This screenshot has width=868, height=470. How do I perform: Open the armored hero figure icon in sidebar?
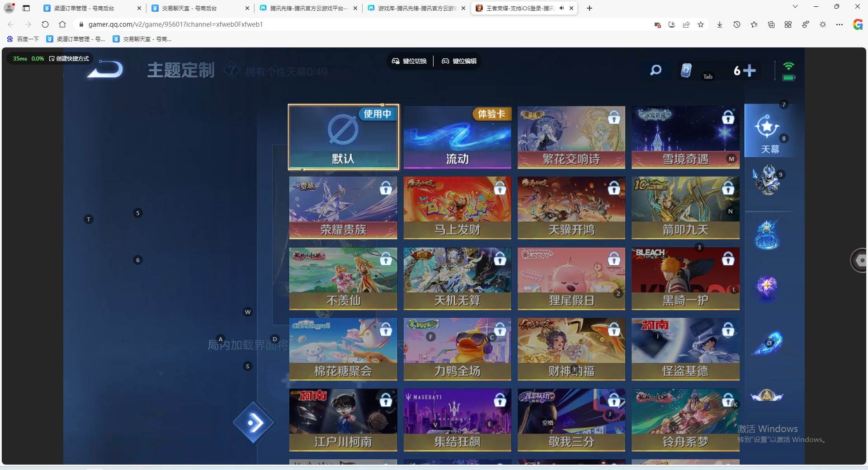tap(767, 181)
